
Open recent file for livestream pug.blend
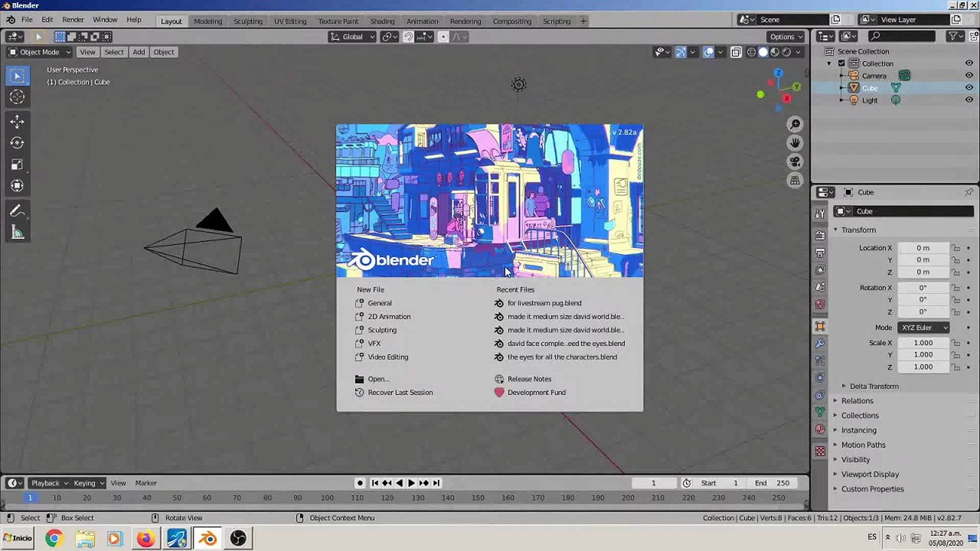(544, 303)
